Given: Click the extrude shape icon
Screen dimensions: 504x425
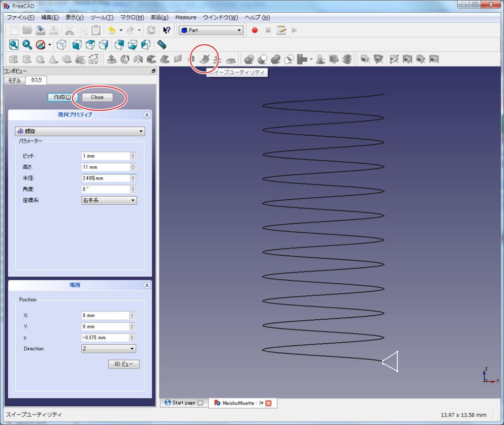Looking at the screenshot, I should coord(112,59).
